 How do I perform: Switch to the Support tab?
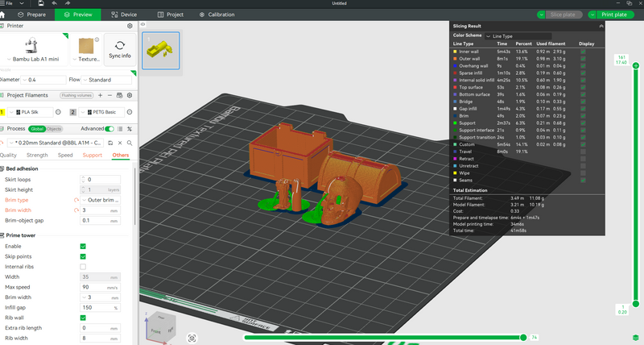93,156
